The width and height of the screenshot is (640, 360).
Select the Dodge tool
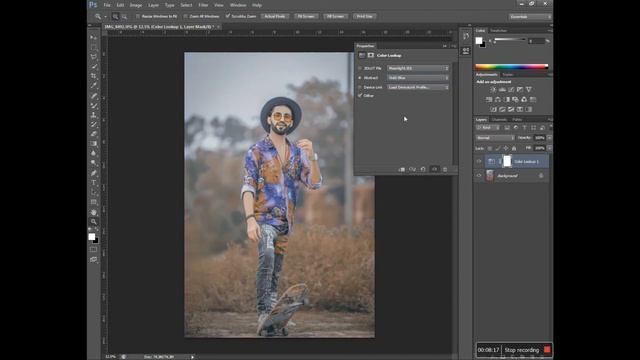click(x=94, y=163)
